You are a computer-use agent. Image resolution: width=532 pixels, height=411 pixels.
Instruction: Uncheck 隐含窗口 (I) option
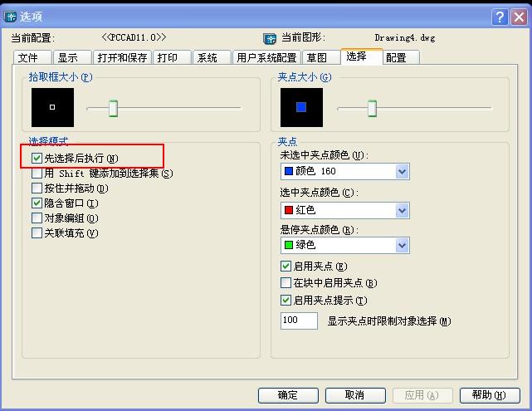tap(37, 203)
